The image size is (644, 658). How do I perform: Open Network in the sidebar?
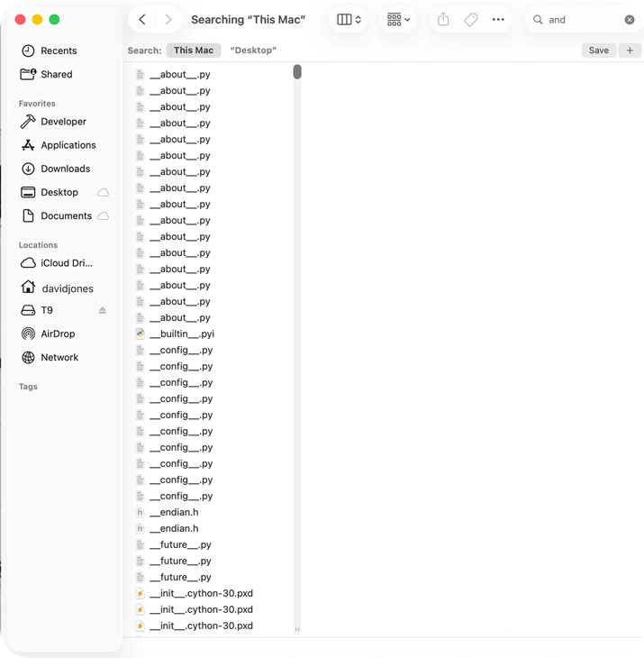[x=59, y=357]
